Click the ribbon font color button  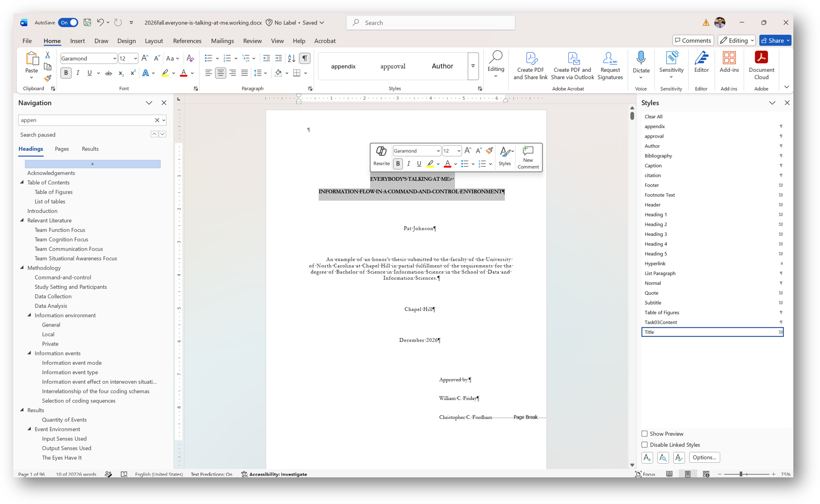tap(184, 73)
